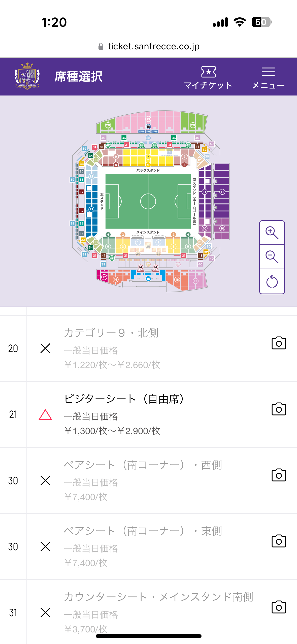View photo for ペアシート 東側

point(279,541)
